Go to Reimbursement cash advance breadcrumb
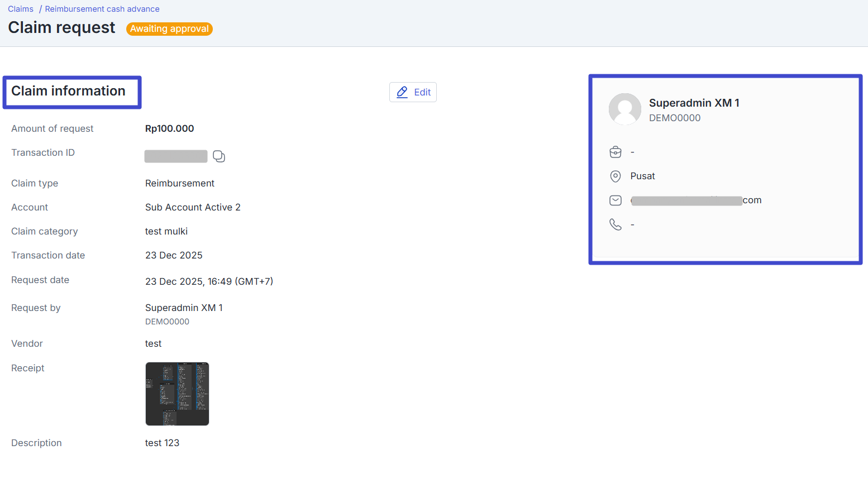 [102, 9]
